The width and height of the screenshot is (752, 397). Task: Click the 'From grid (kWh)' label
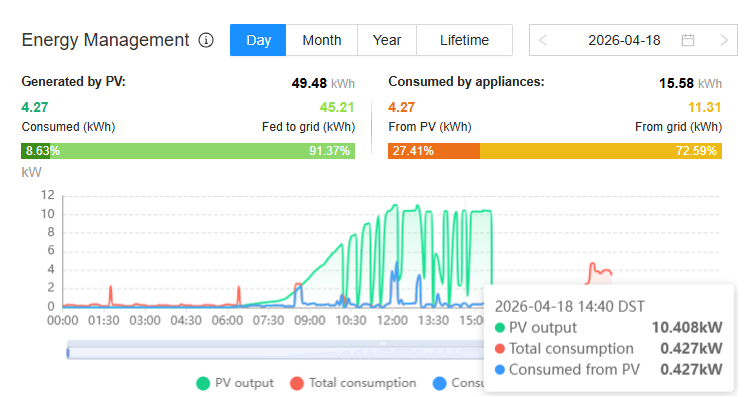[678, 127]
